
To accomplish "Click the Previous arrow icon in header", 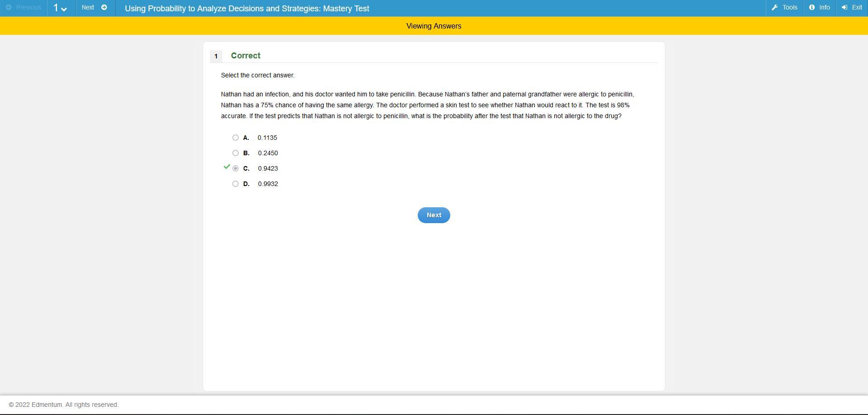I will click(x=9, y=8).
